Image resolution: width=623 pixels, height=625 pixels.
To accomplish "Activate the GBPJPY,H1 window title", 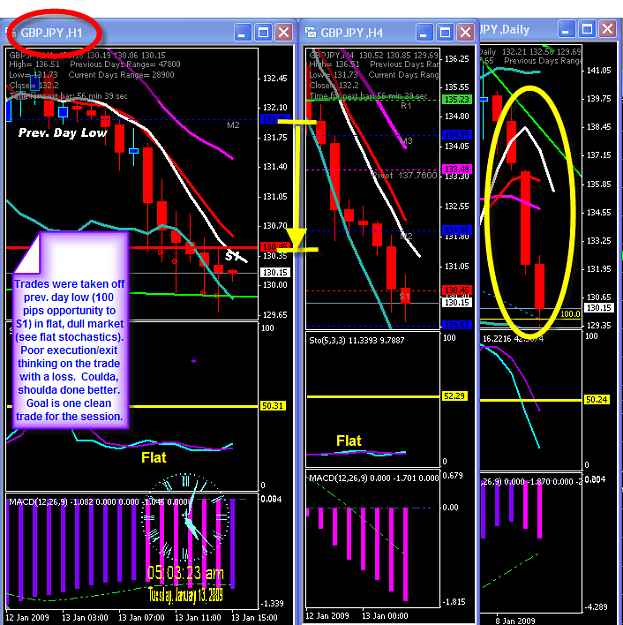I will coord(51,33).
